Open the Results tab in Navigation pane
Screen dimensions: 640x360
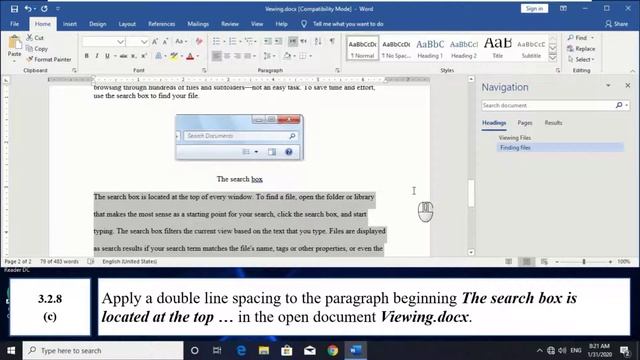553,123
